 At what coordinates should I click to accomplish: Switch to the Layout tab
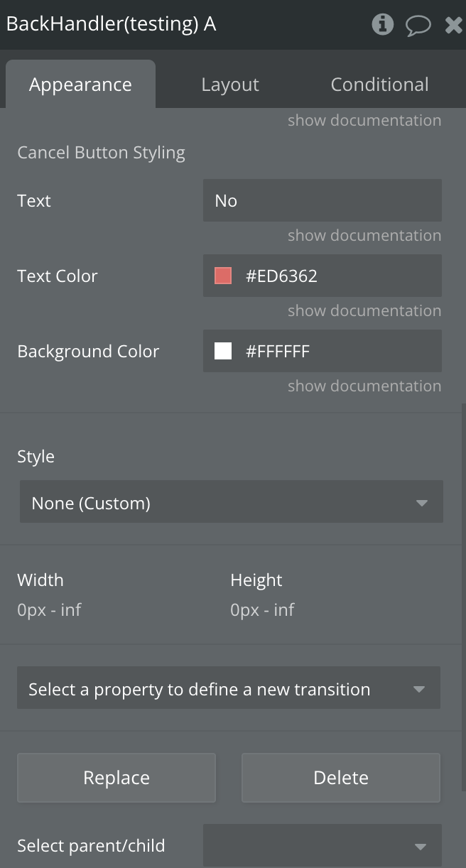[x=230, y=85]
